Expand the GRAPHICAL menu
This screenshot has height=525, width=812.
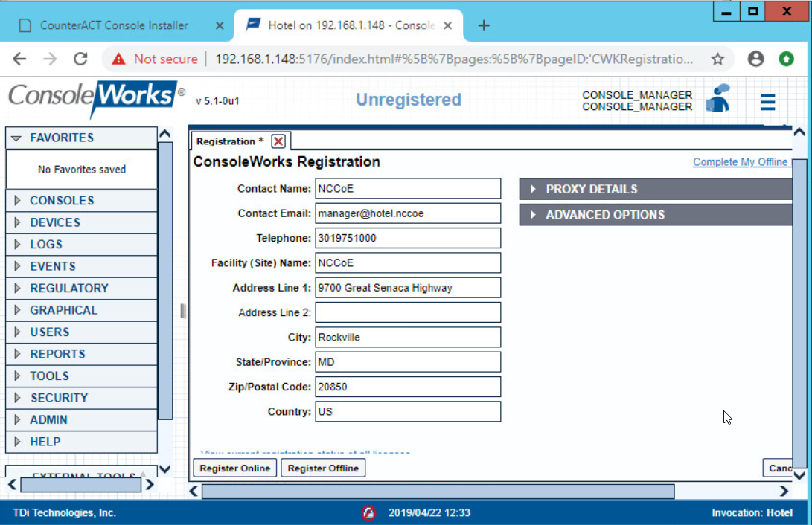(x=81, y=310)
